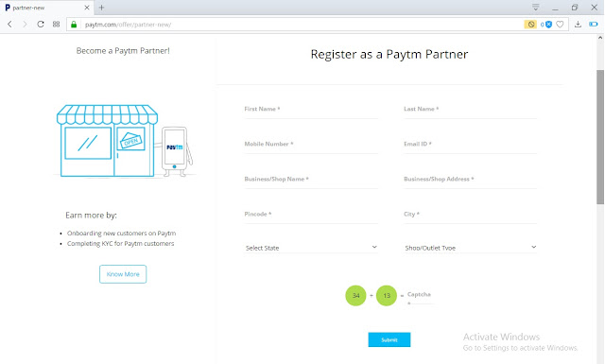The height and width of the screenshot is (364, 605).
Task: Click the 'Earn more by:' text
Action: point(91,215)
